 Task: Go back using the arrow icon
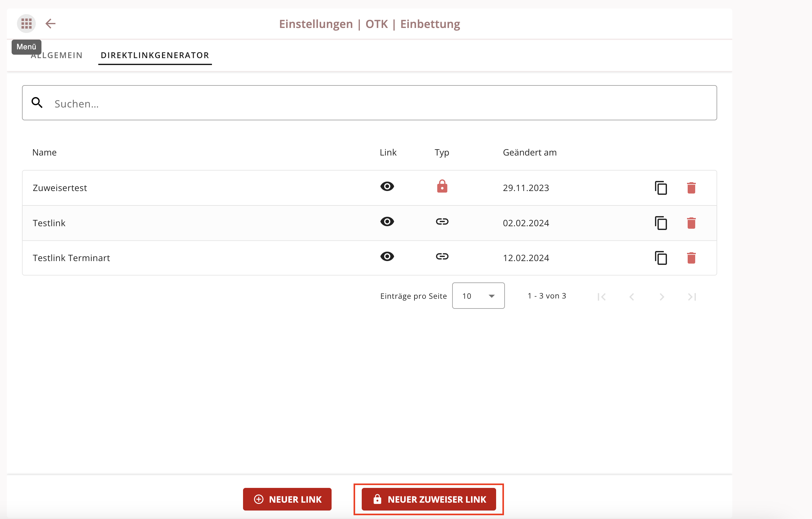coord(51,24)
